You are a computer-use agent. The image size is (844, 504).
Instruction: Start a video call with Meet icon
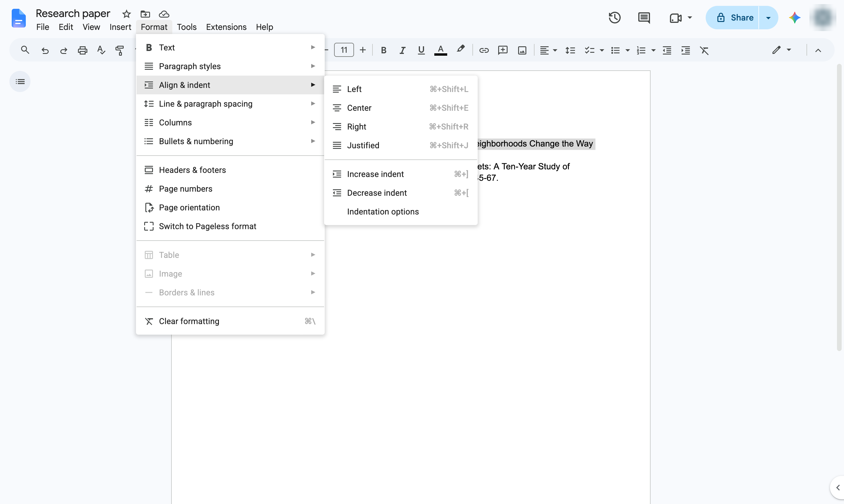(675, 18)
